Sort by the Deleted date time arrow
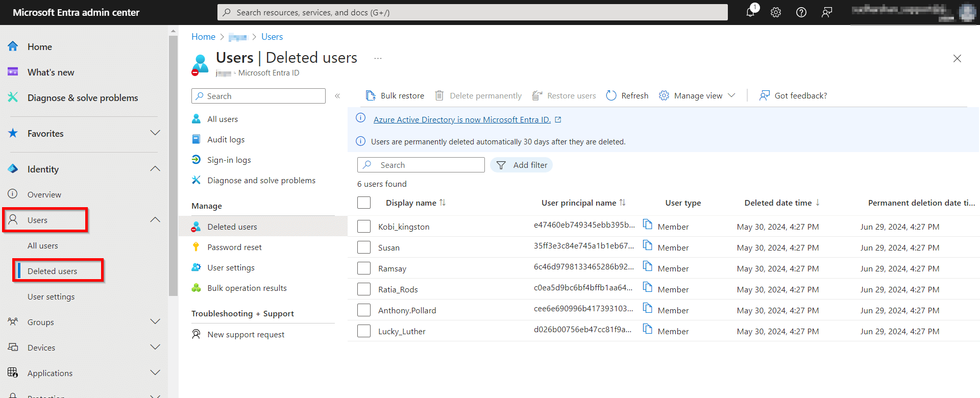 pos(818,203)
